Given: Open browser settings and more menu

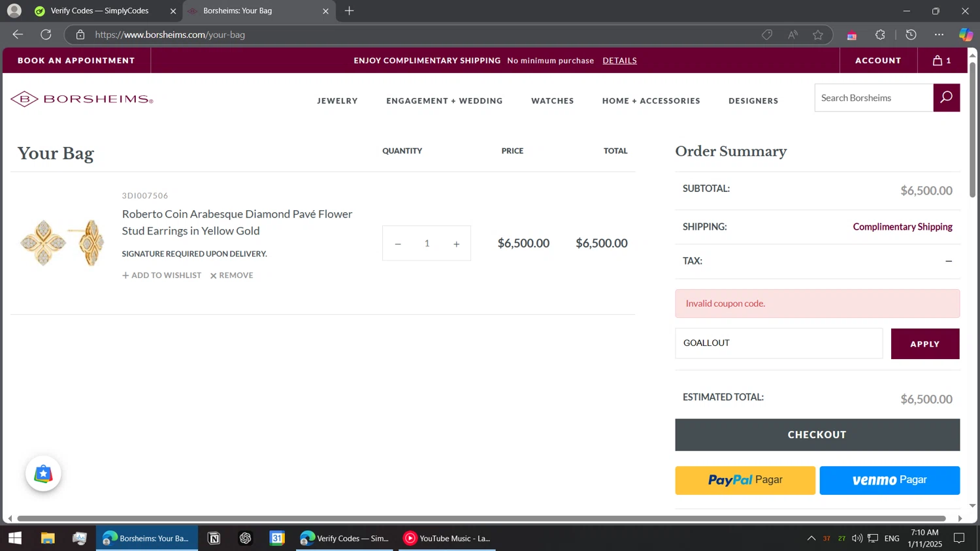Looking at the screenshot, I should click(x=939, y=35).
